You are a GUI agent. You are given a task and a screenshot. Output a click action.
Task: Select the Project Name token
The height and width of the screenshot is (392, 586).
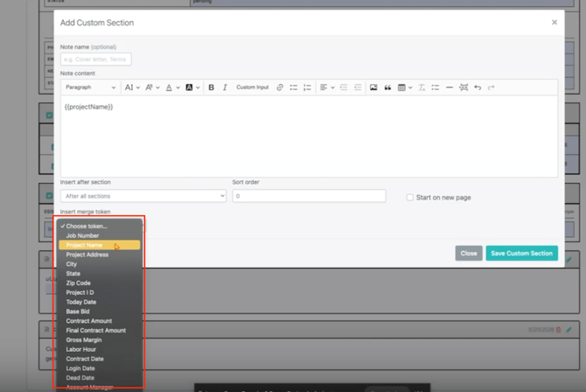tap(99, 245)
